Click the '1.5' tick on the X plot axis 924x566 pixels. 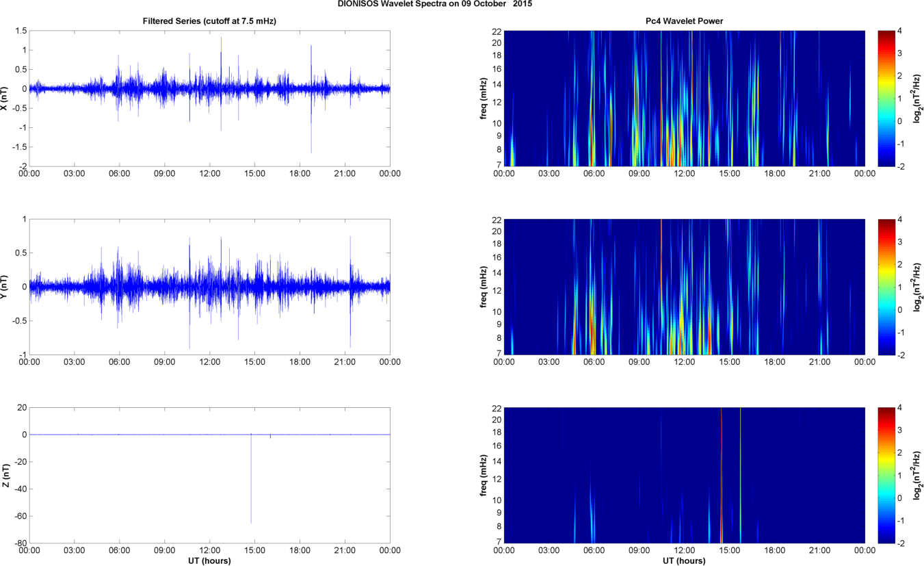pos(21,31)
